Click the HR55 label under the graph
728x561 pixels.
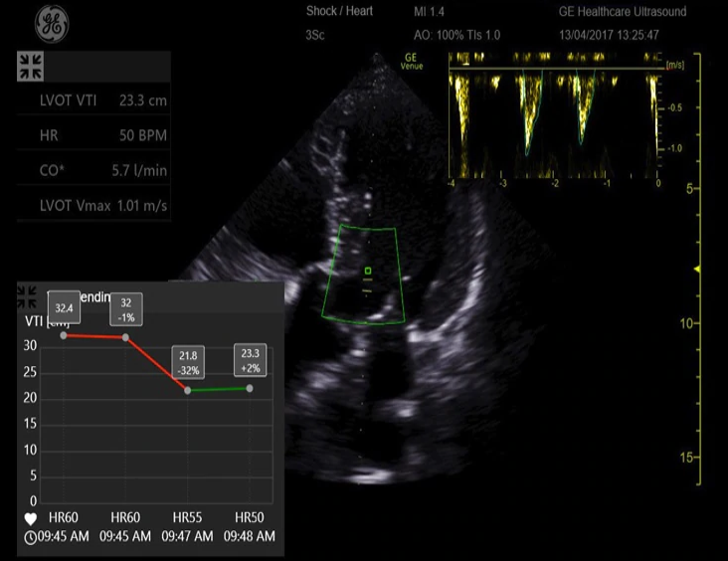click(x=188, y=517)
